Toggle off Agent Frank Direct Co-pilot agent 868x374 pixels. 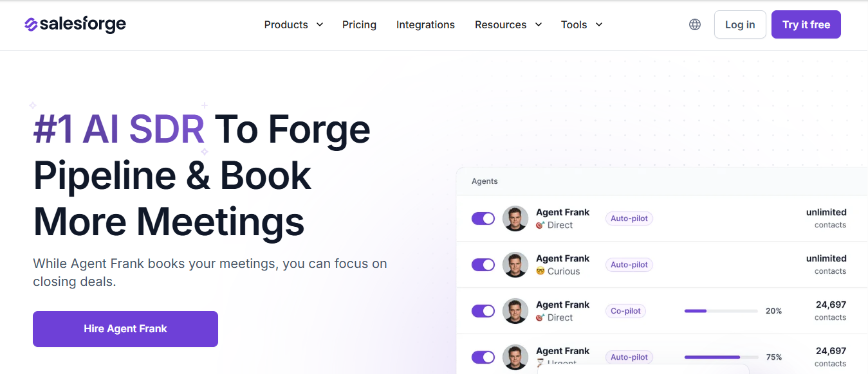(483, 311)
